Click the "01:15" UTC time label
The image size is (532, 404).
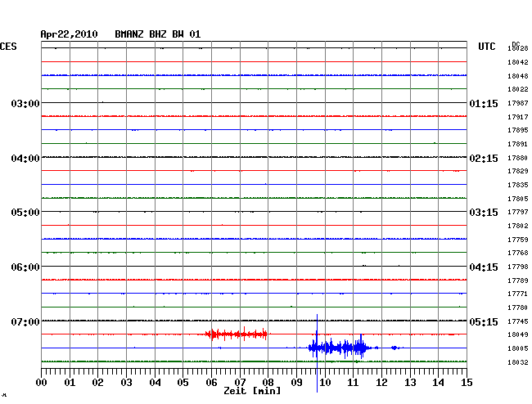[484, 103]
